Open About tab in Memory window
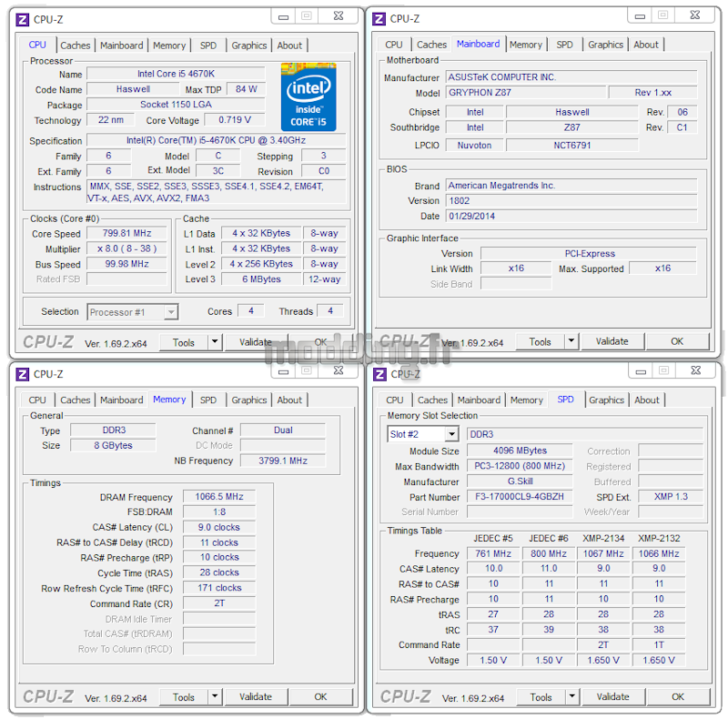Screen dimensions: 728x719 289,400
